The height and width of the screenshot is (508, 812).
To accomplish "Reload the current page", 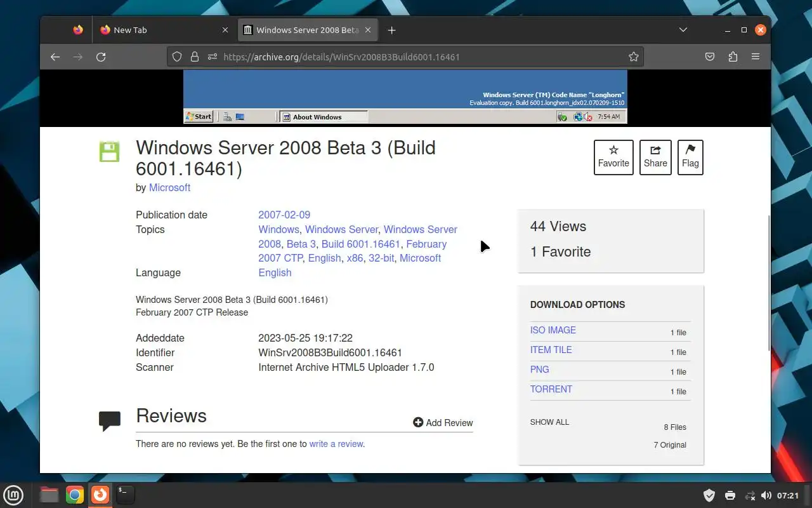I will tap(101, 57).
